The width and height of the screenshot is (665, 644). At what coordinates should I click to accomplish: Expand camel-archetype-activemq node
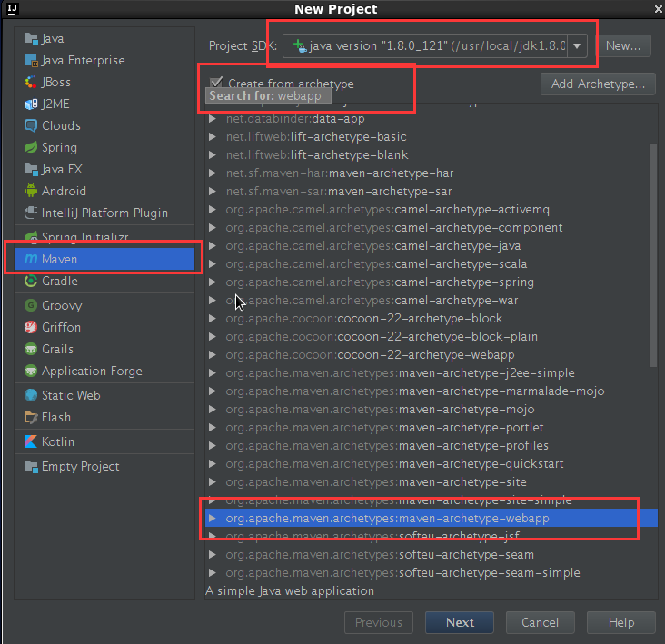(x=213, y=210)
